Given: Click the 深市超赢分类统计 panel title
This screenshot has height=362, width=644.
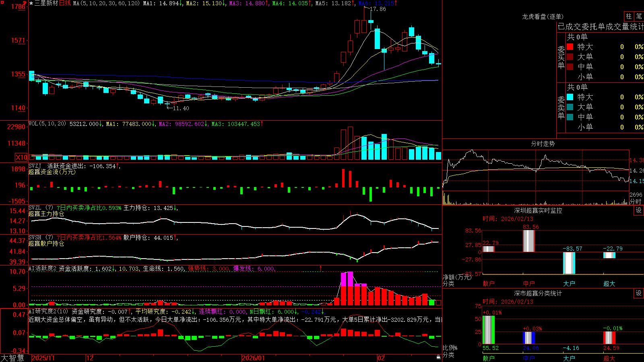Looking at the screenshot, I should [538, 293].
